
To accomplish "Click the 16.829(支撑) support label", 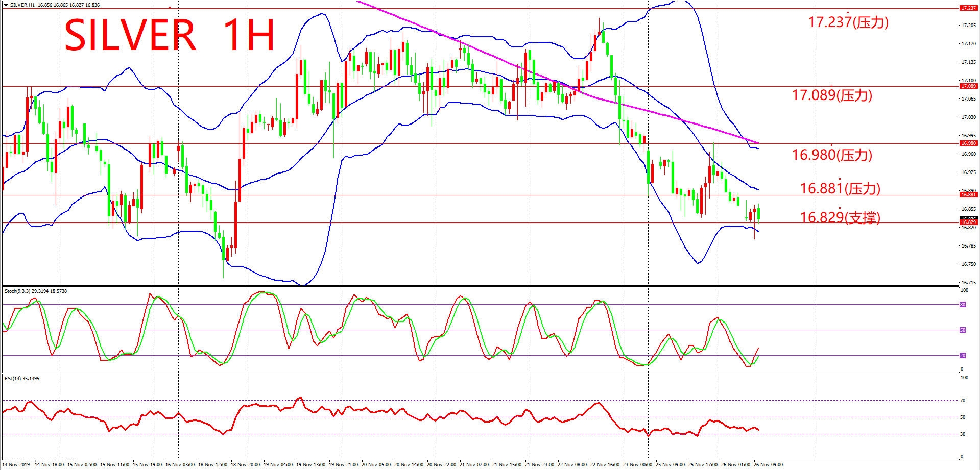I will (x=840, y=217).
